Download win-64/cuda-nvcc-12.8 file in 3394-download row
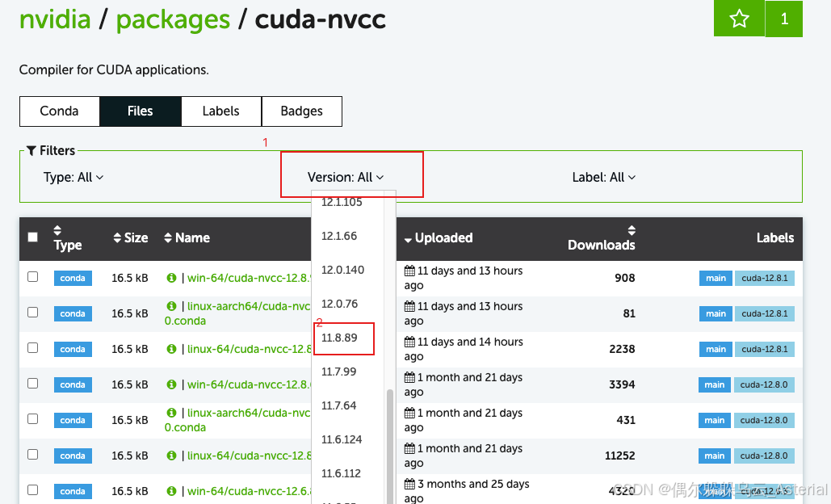The width and height of the screenshot is (831, 504). 249,384
